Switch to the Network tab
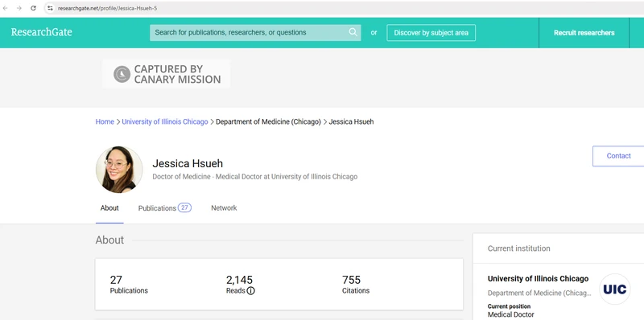 (x=224, y=208)
